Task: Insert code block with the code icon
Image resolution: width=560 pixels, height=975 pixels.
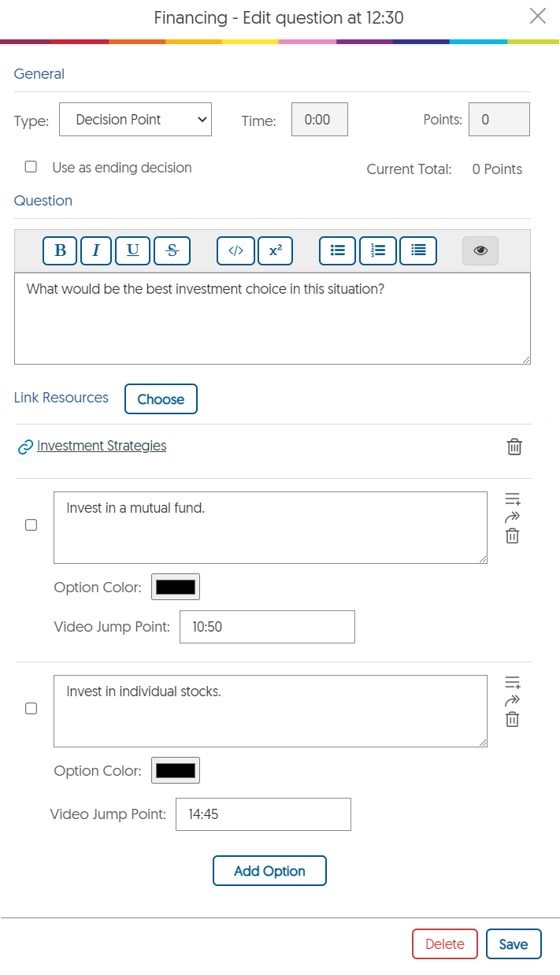Action: (235, 250)
